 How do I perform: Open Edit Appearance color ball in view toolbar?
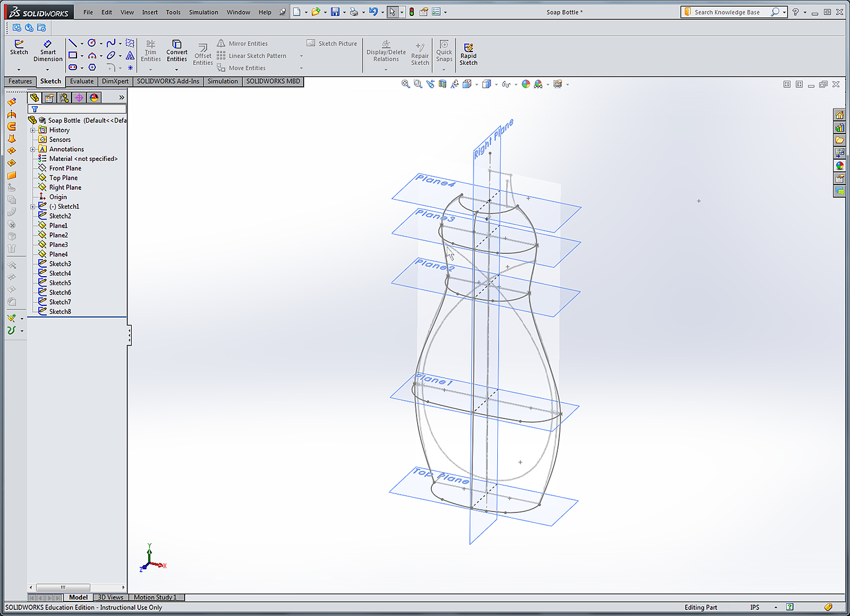(x=526, y=84)
